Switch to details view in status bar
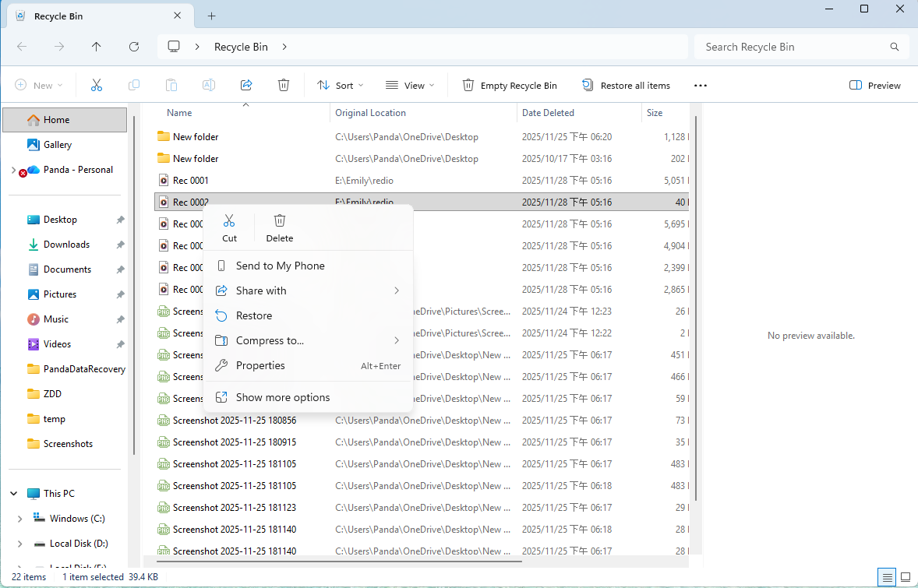 coord(887,577)
